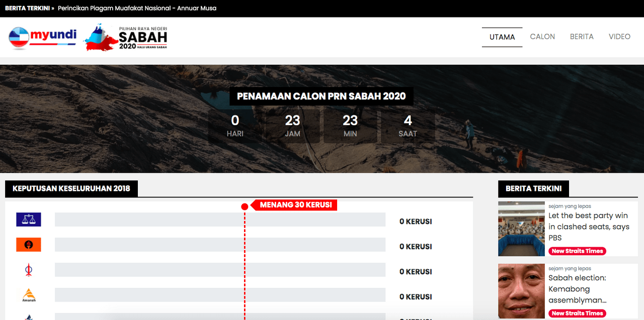Select the DAP rocket logo
The width and height of the screenshot is (644, 320).
coord(29,270)
